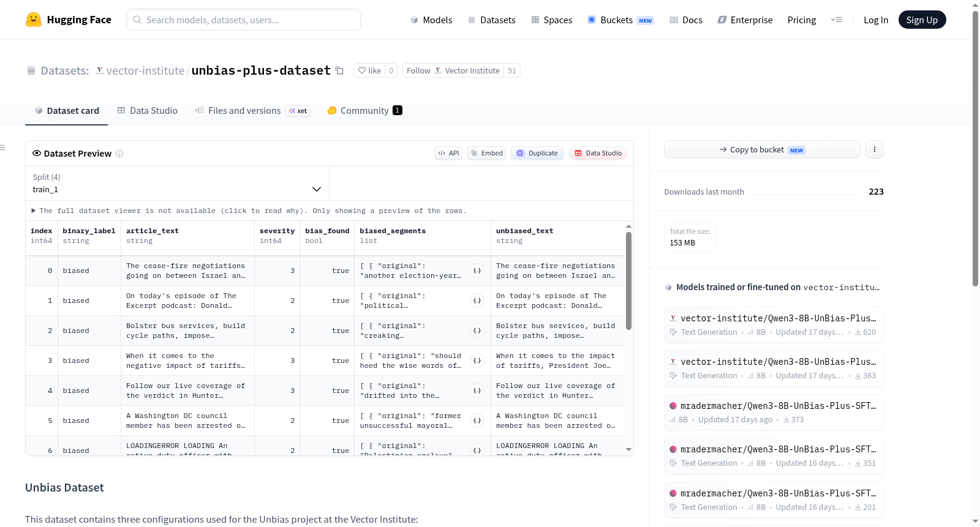Click the Unbias Dataset heading
The height and width of the screenshot is (527, 980).
coord(64,488)
